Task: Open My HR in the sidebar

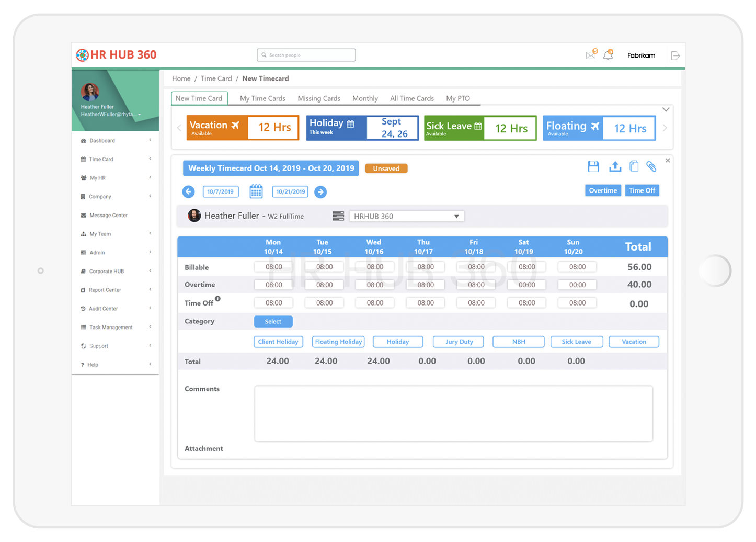Action: tap(97, 178)
